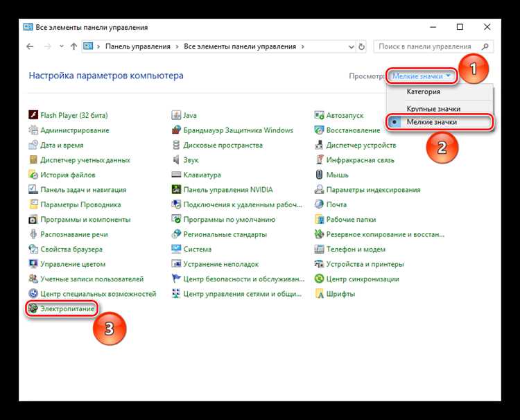Image resolution: width=520 pixels, height=420 pixels.
Task: Click the Панель управления breadcrumb
Action: [x=138, y=46]
